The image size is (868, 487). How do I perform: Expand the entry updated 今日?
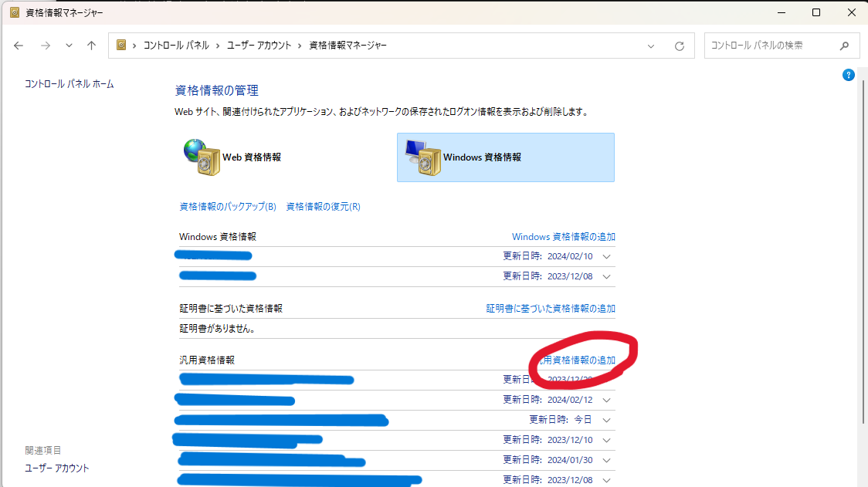pyautogui.click(x=607, y=420)
